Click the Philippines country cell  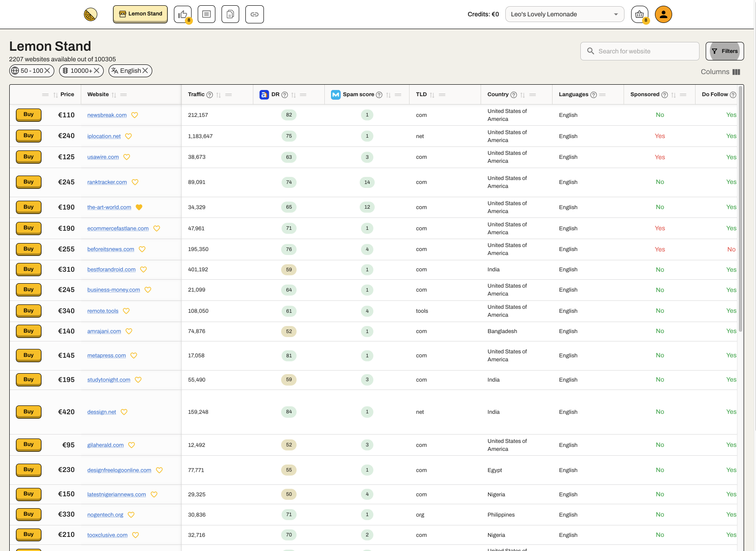tap(501, 515)
